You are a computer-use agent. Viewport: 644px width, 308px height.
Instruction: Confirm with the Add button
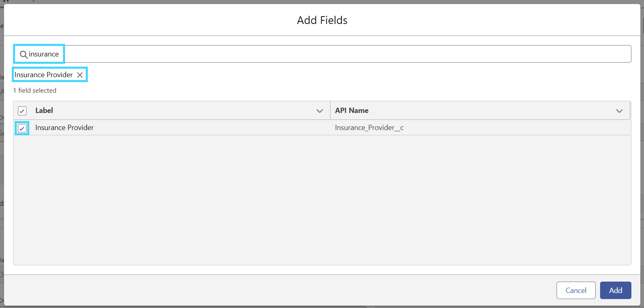pyautogui.click(x=616, y=290)
